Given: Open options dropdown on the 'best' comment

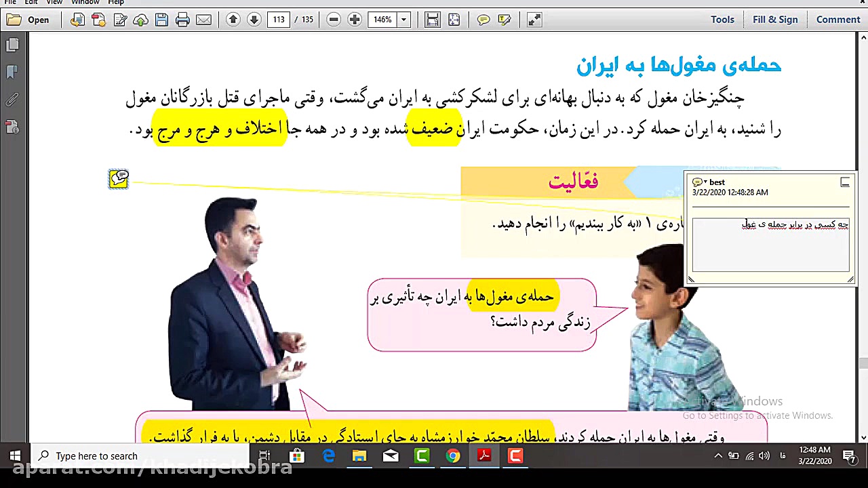Looking at the screenshot, I should tap(705, 182).
